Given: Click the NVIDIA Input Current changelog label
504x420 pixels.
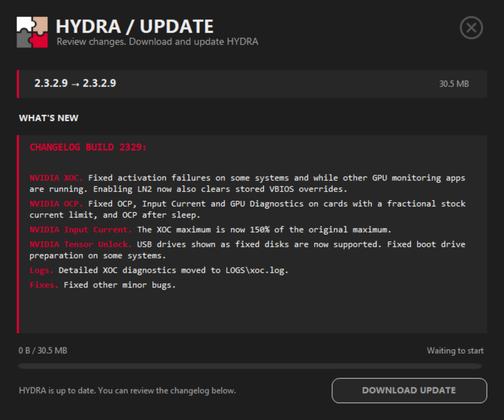Looking at the screenshot, I should point(81,230).
